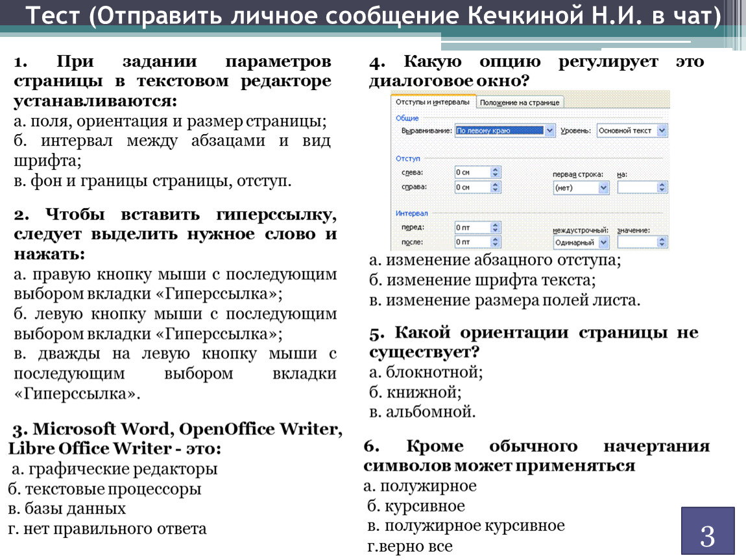Click the «справа» indent spinner arrows
The width and height of the screenshot is (746, 560).
[496, 187]
